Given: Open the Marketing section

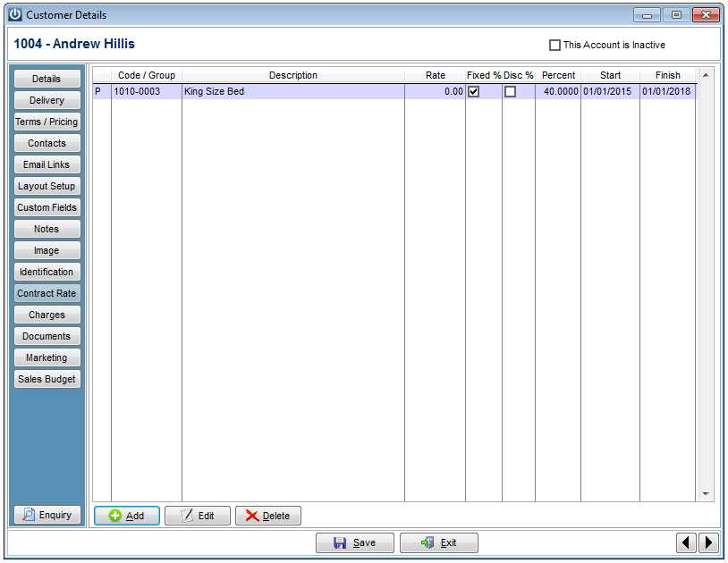Looking at the screenshot, I should click(47, 357).
